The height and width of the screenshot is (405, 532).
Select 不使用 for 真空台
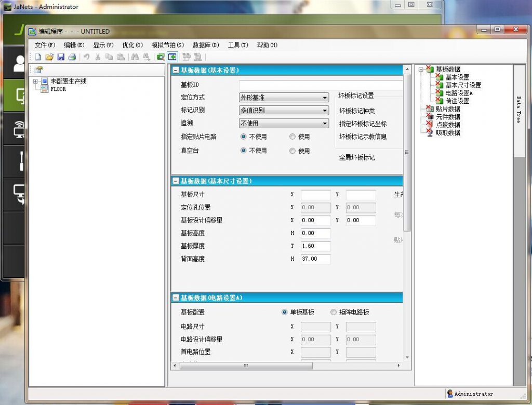243,150
